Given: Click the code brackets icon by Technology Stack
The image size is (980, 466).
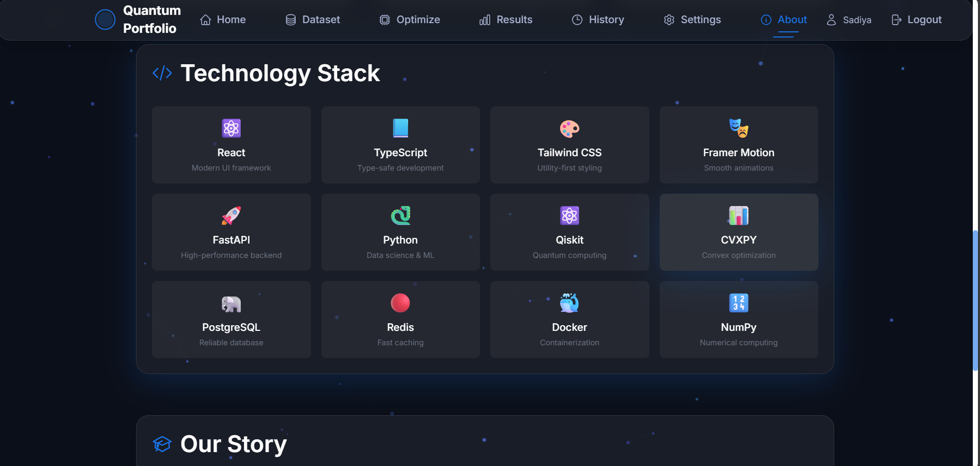Looking at the screenshot, I should [x=162, y=73].
